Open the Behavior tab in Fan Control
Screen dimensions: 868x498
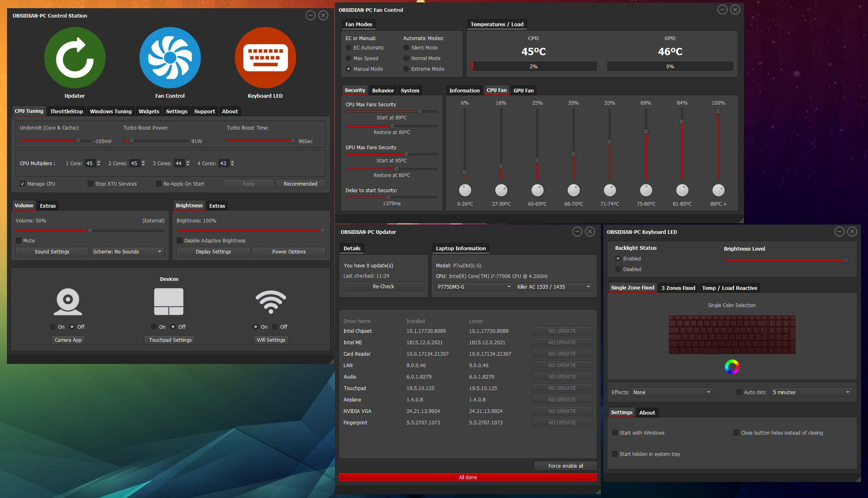pyautogui.click(x=383, y=90)
